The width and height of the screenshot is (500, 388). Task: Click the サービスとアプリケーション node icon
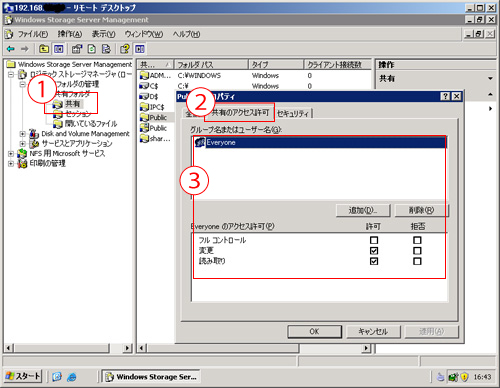pos(34,144)
